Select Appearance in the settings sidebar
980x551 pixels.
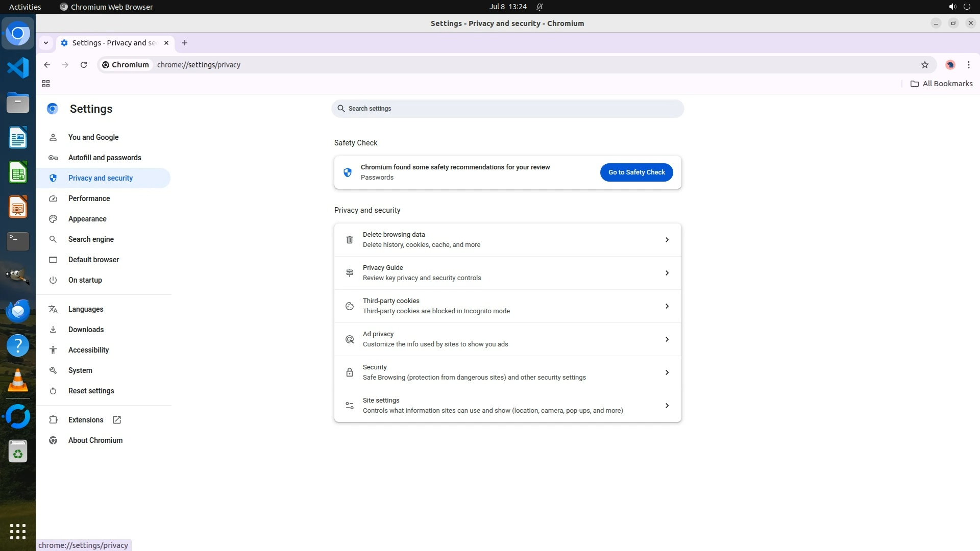87,219
